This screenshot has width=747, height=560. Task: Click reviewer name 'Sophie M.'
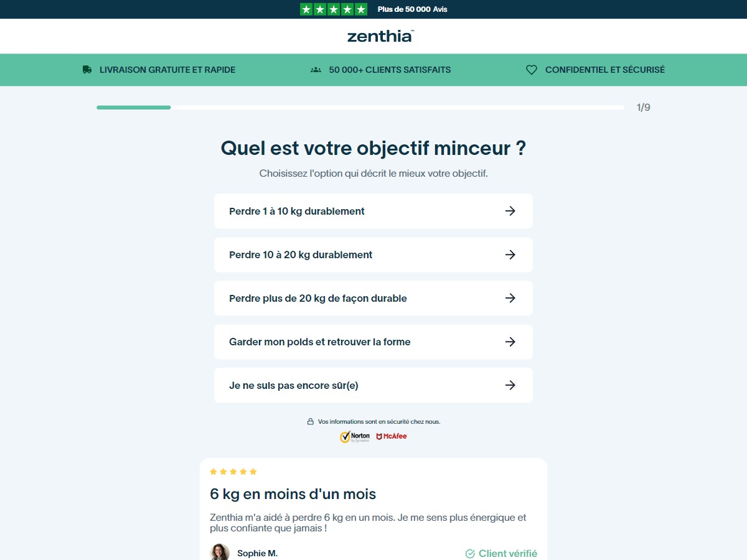(x=257, y=553)
